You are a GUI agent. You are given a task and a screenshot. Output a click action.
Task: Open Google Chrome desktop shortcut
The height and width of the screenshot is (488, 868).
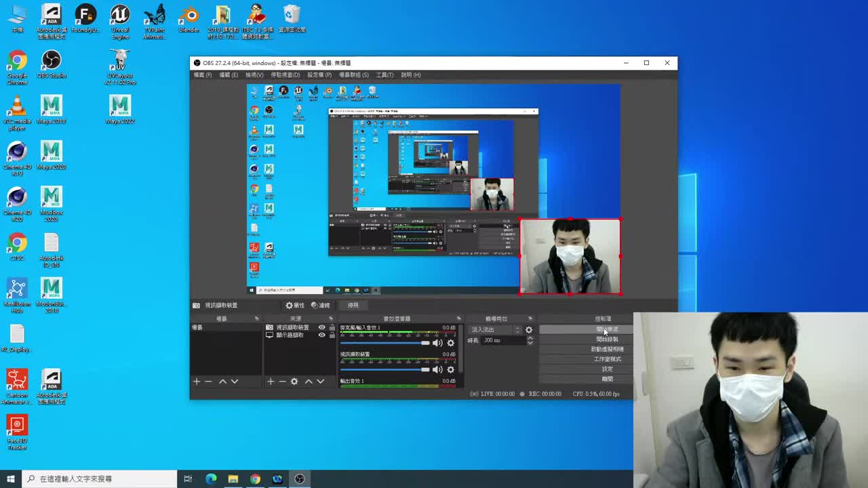(x=17, y=67)
